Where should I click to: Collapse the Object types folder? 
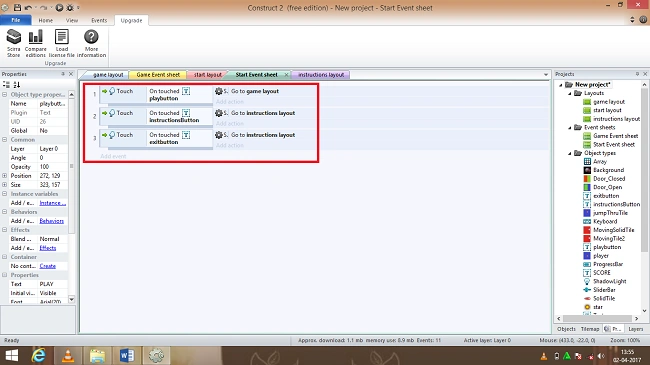pos(570,153)
